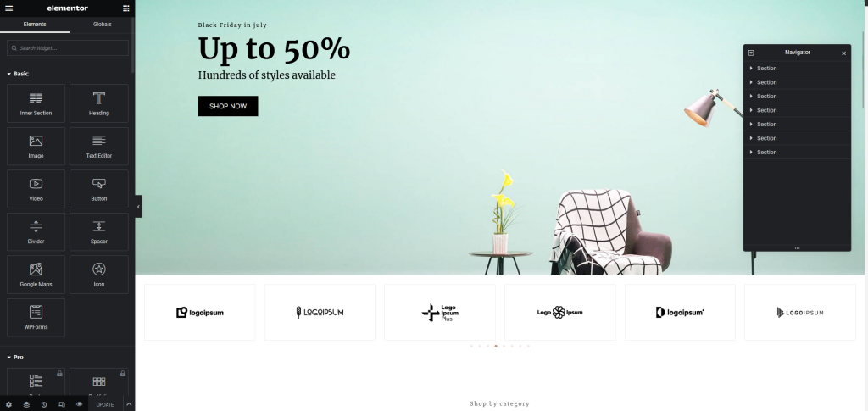Open the Navigator layers icon in footer
This screenshot has height=411, width=868.
coord(26,404)
